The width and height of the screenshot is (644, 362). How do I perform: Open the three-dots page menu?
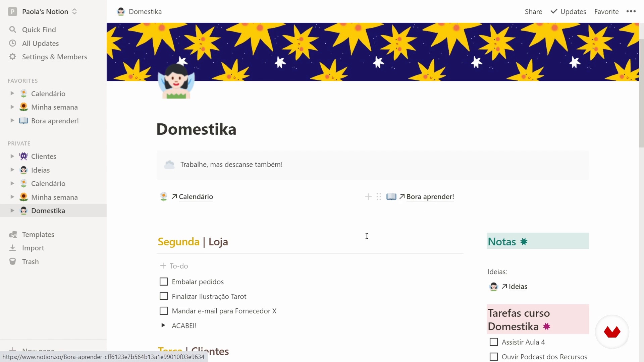click(631, 11)
